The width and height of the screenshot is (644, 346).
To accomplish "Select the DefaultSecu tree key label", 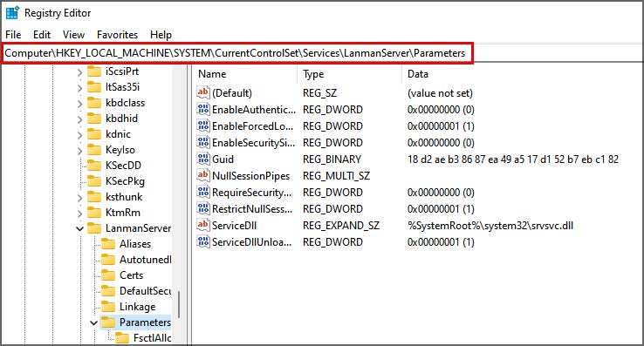I will (x=146, y=291).
